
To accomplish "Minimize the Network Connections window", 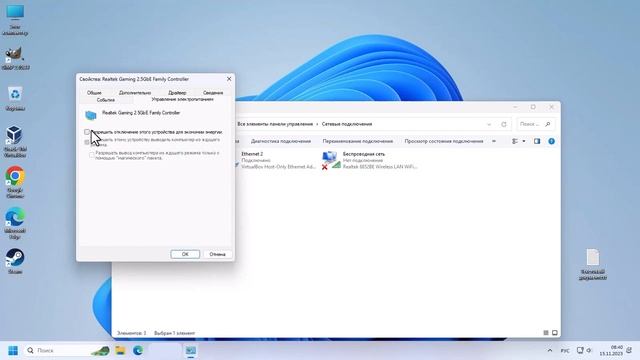I will click(x=515, y=107).
